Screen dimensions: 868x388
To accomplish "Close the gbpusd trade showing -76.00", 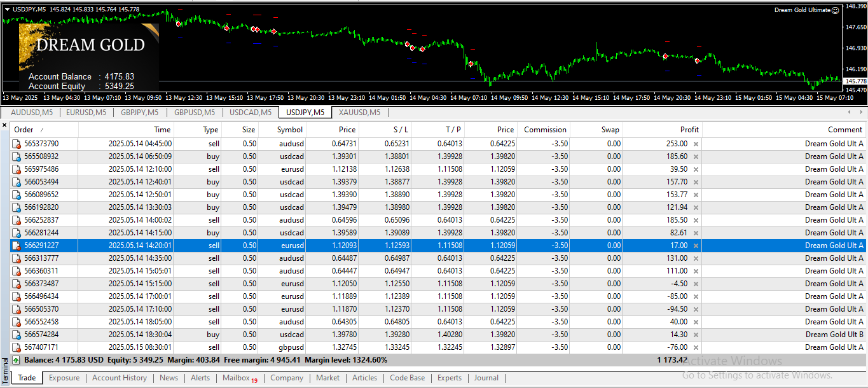I will 696,347.
